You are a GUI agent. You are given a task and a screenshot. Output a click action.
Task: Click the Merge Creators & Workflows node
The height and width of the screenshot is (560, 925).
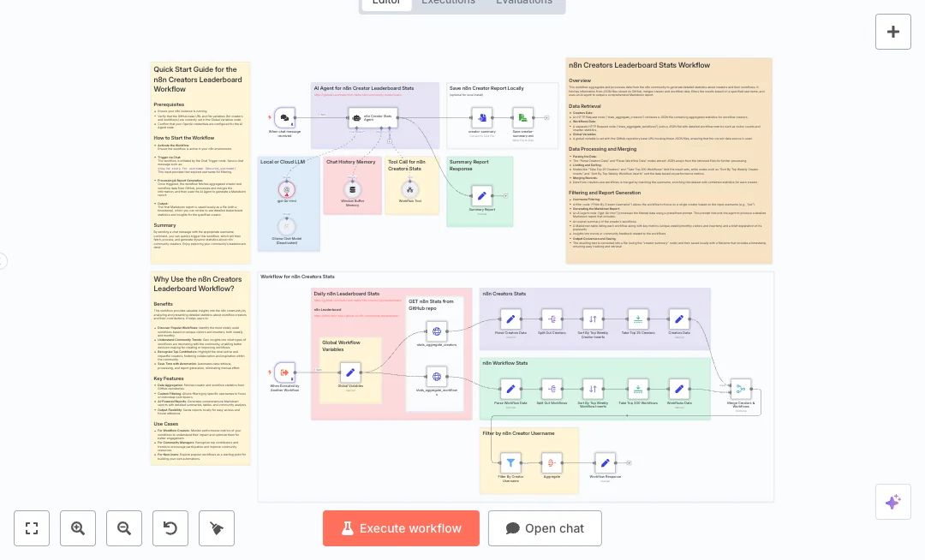741,390
